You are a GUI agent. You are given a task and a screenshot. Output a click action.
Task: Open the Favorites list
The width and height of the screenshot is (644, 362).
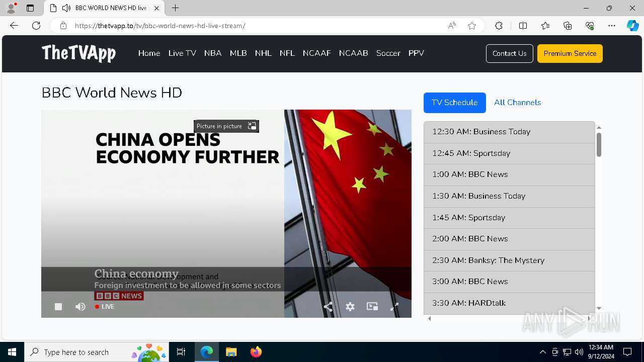545,26
